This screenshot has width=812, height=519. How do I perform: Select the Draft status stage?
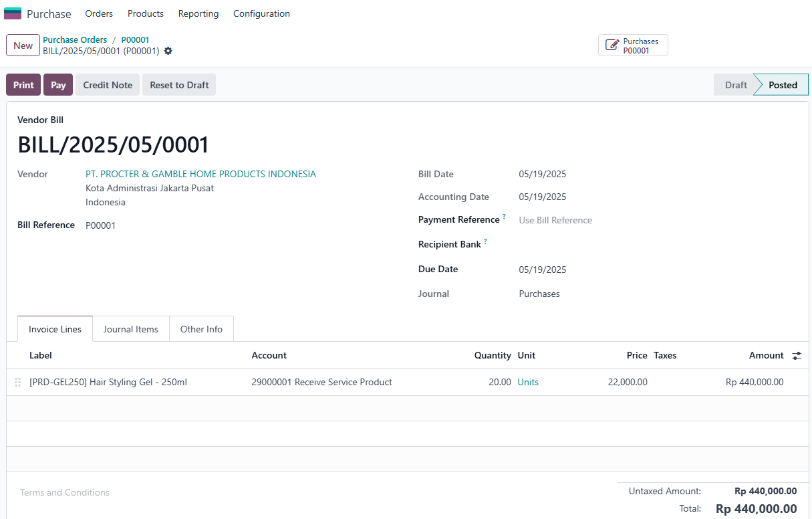tap(734, 85)
